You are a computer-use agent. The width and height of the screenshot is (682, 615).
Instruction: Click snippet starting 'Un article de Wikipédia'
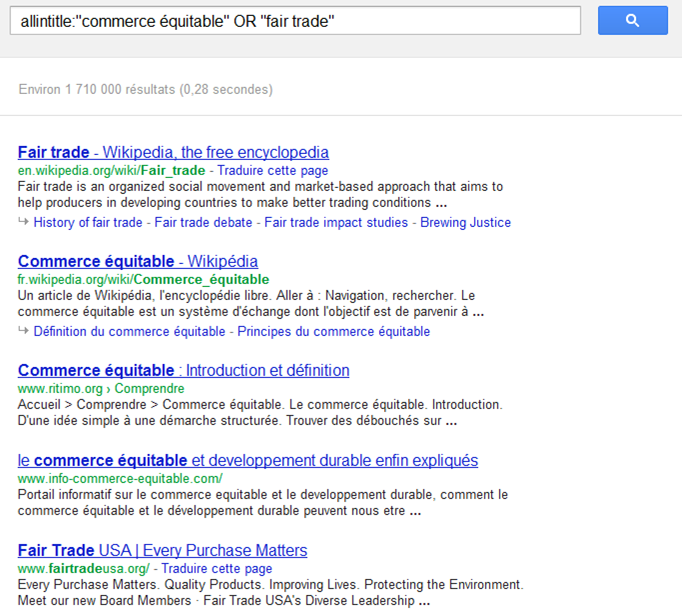251,304
